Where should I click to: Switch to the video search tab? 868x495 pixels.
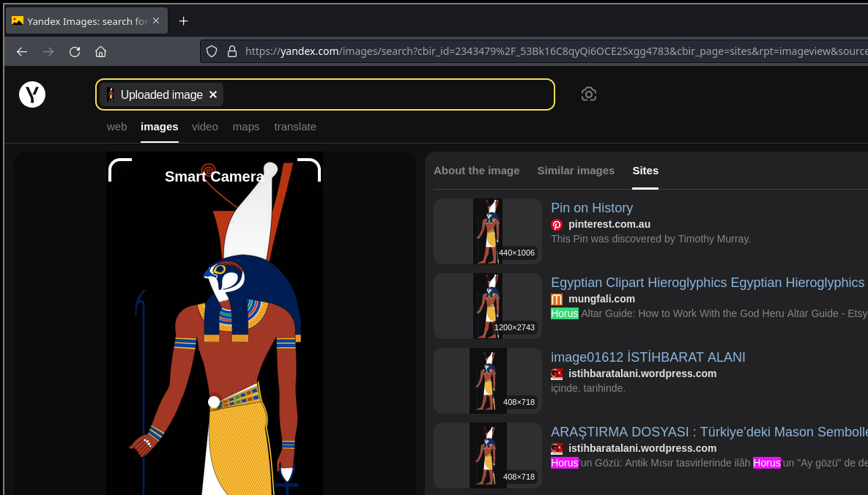click(x=205, y=127)
